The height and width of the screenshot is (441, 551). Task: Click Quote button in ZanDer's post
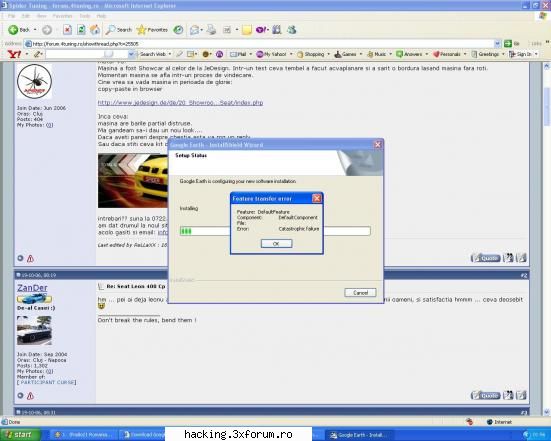pyautogui.click(x=485, y=395)
